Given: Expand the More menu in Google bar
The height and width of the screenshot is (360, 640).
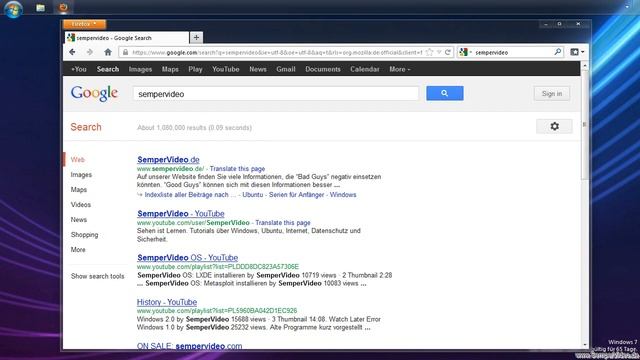Looking at the screenshot, I should [x=400, y=69].
